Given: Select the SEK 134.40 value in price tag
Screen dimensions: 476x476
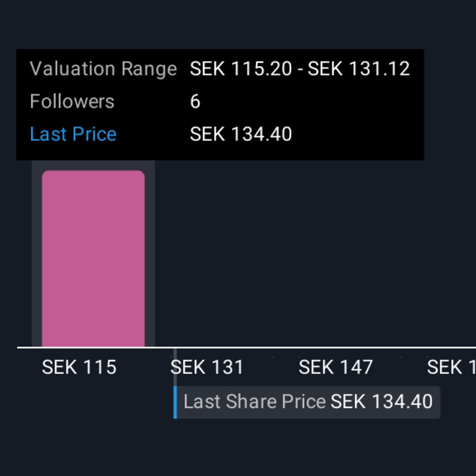Looking at the screenshot, I should [381, 402].
